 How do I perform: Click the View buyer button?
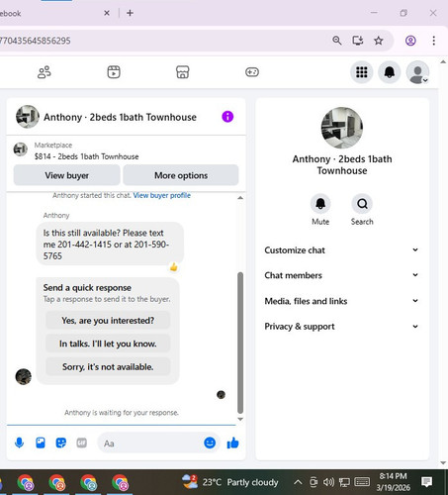[x=66, y=175]
